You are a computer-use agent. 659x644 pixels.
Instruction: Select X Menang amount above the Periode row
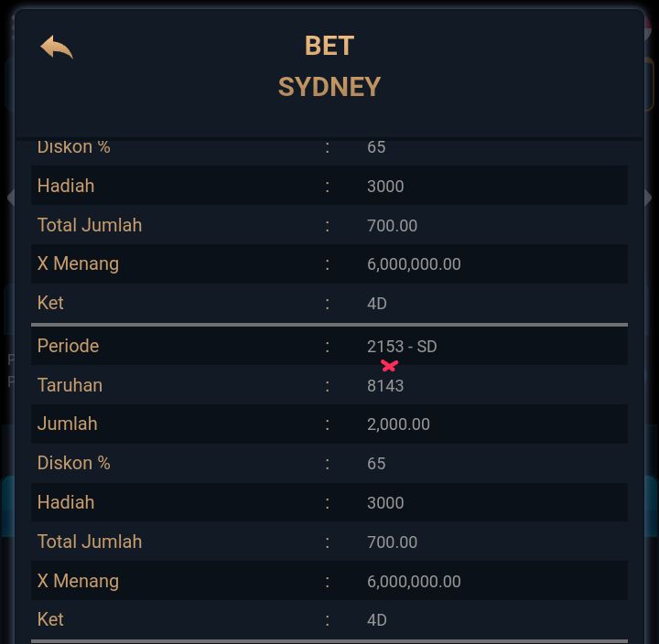pyautogui.click(x=414, y=264)
